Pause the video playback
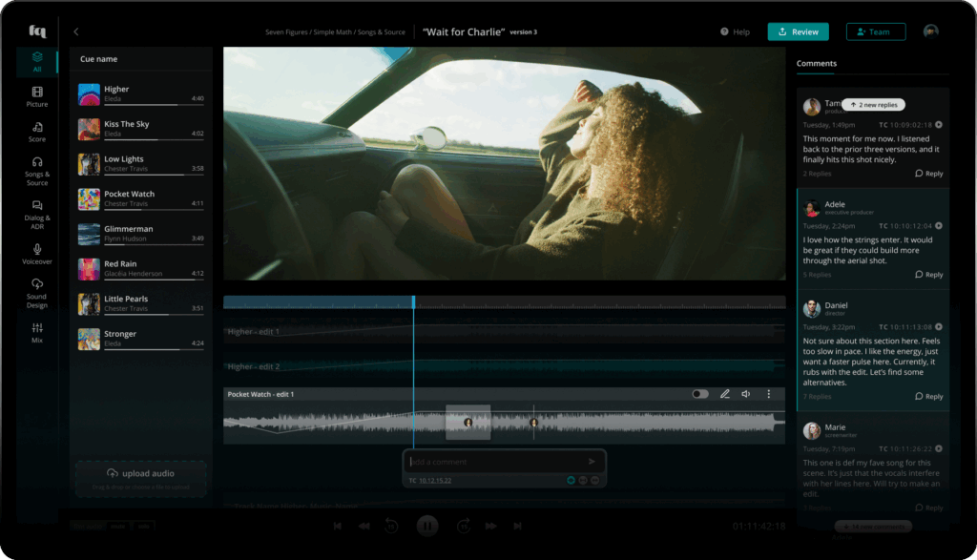 point(426,525)
